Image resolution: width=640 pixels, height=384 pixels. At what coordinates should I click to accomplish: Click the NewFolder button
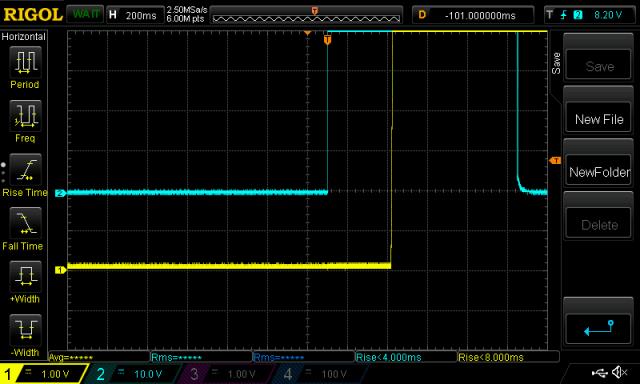[598, 172]
